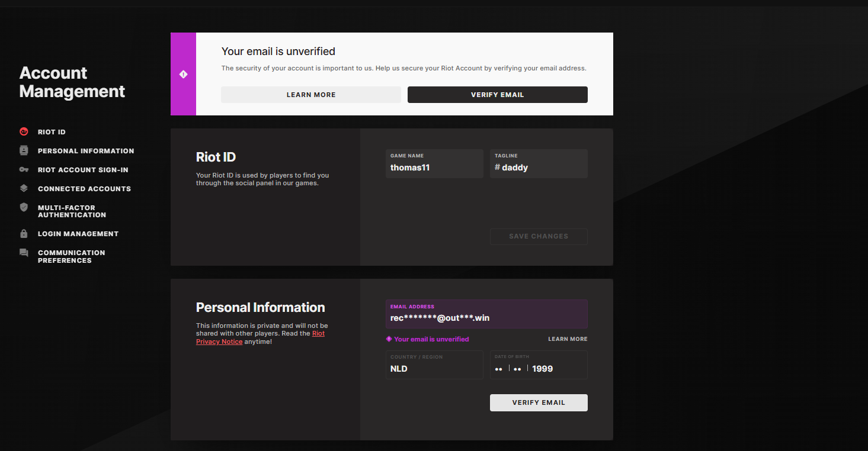This screenshot has width=868, height=451.
Task: Open the Riot Privacy Notice link
Action: (x=260, y=337)
